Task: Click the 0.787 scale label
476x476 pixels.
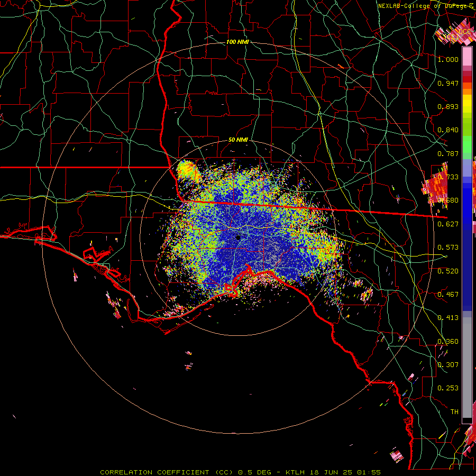Action: click(448, 153)
